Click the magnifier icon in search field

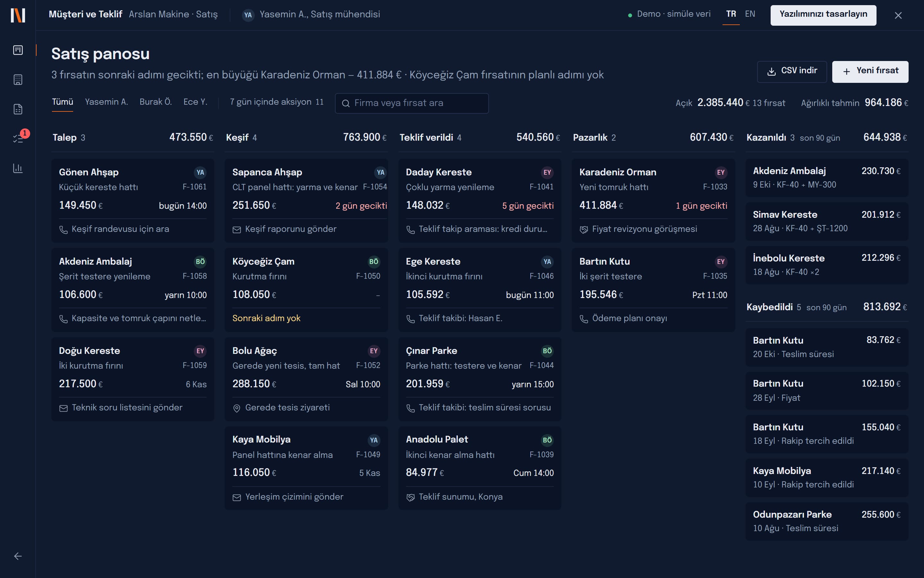pos(346,103)
